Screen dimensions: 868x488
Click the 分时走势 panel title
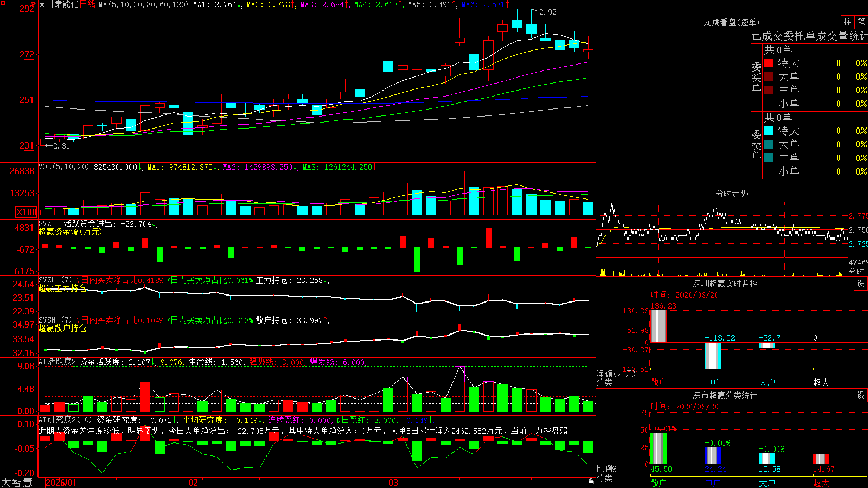(731, 194)
